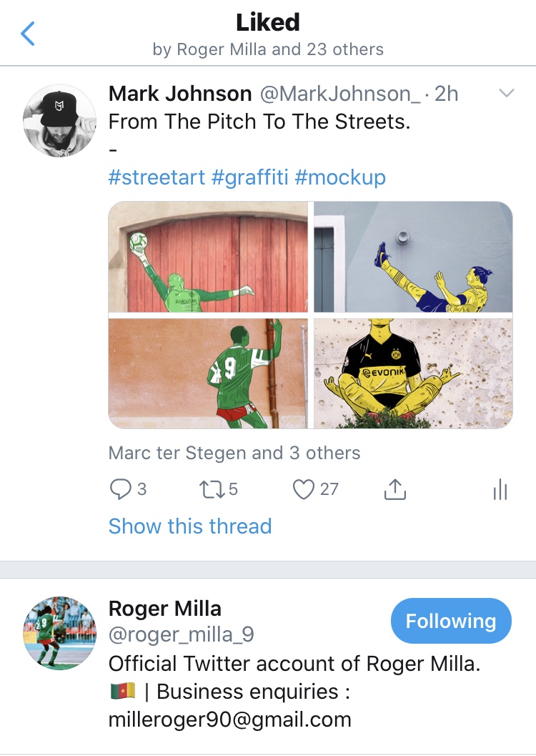Screen dimensions: 536x756
Task: Toggle the Following button for Roger Milla
Action: 451,621
